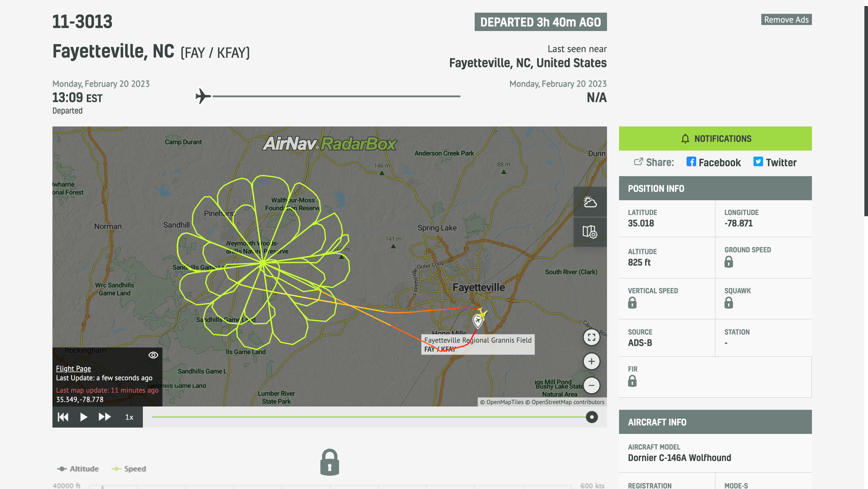
Task: Click the FIR lock icon
Action: tap(633, 381)
